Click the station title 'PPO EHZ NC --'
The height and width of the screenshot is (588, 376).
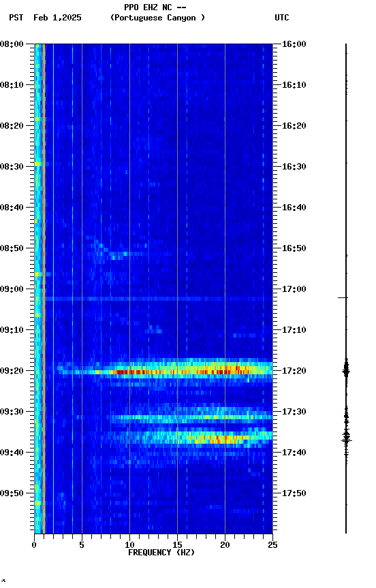point(155,7)
